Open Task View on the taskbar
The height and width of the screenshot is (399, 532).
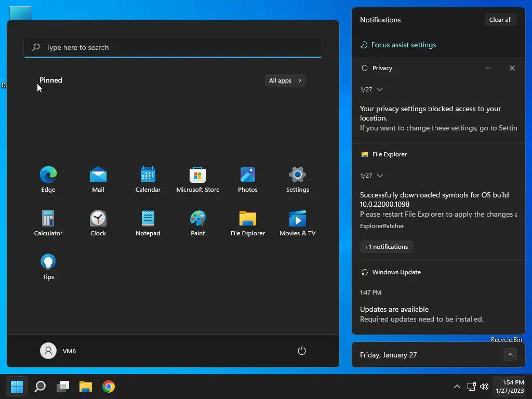(x=63, y=386)
